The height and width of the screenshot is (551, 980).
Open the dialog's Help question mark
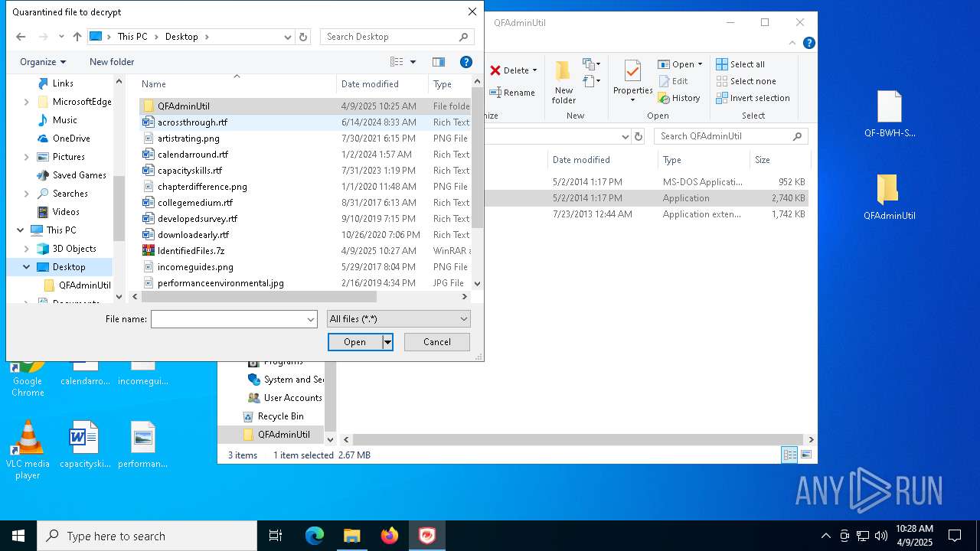click(x=465, y=62)
